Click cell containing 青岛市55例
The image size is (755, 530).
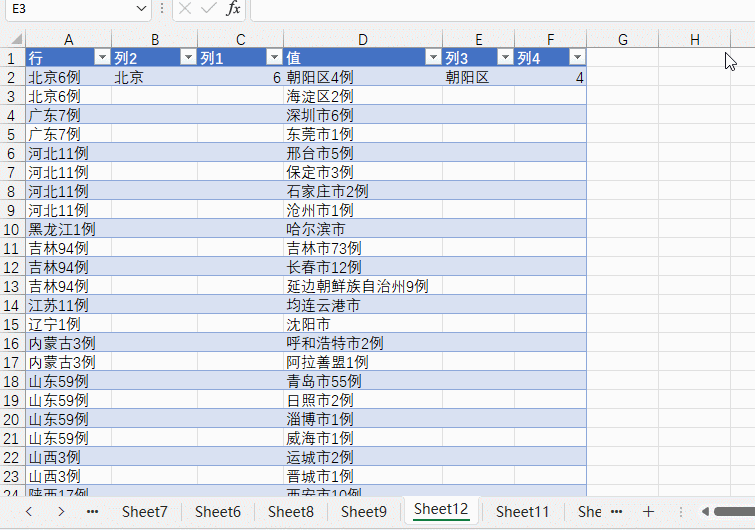tap(363, 381)
